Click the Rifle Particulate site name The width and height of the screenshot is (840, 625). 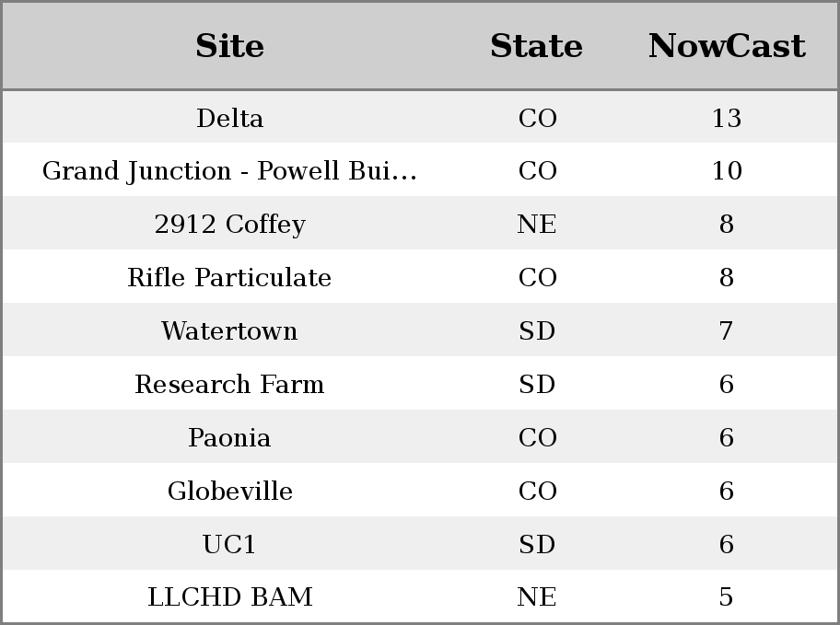[229, 277]
